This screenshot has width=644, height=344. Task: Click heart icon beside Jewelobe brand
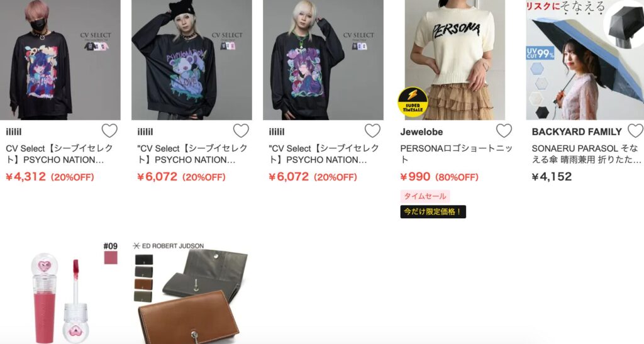click(504, 131)
